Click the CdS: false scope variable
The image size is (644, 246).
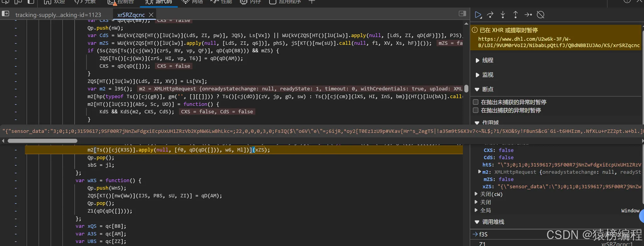click(x=498, y=158)
